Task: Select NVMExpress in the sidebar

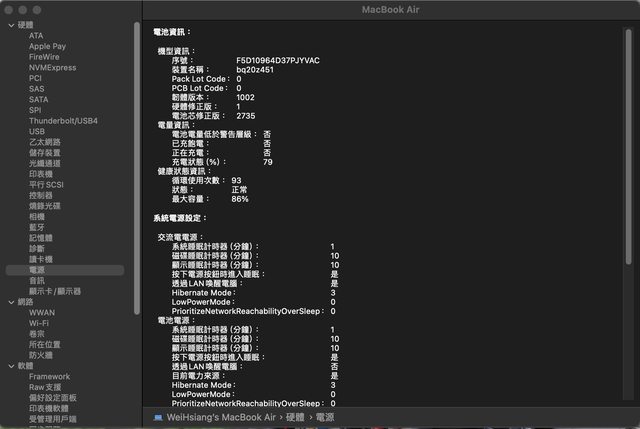Action: 52,68
